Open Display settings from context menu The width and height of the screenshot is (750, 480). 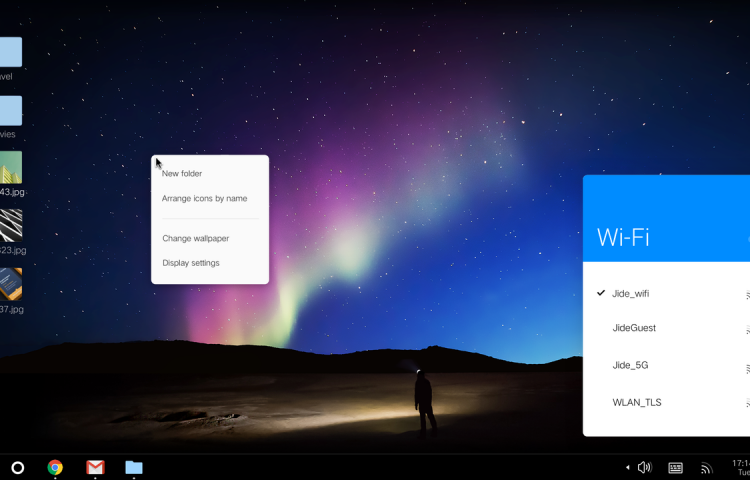[191, 263]
